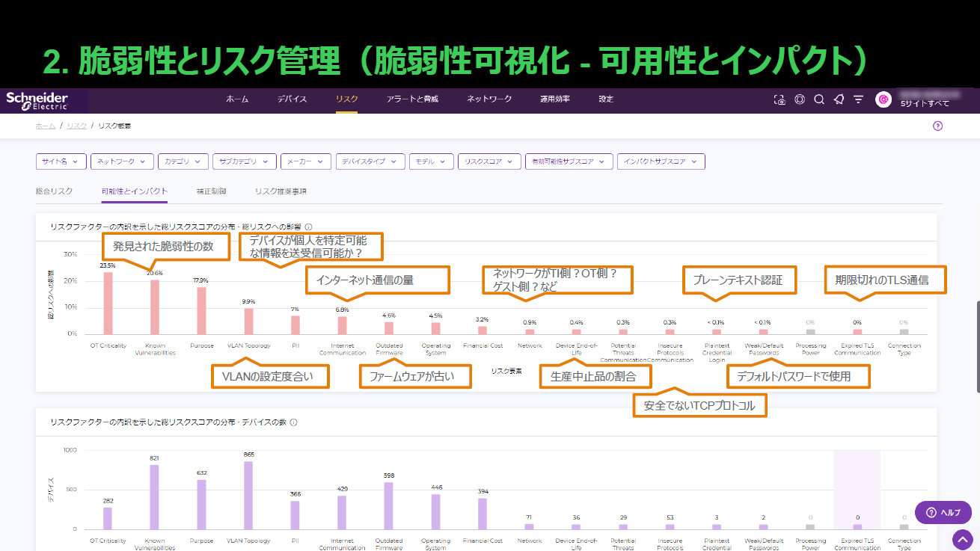Open the screenshot capture icon in header

click(780, 99)
